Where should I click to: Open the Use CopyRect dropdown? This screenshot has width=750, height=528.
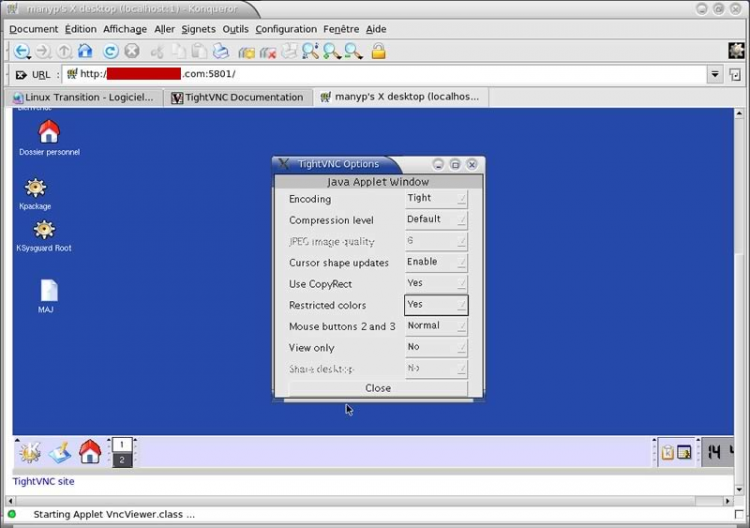(436, 284)
